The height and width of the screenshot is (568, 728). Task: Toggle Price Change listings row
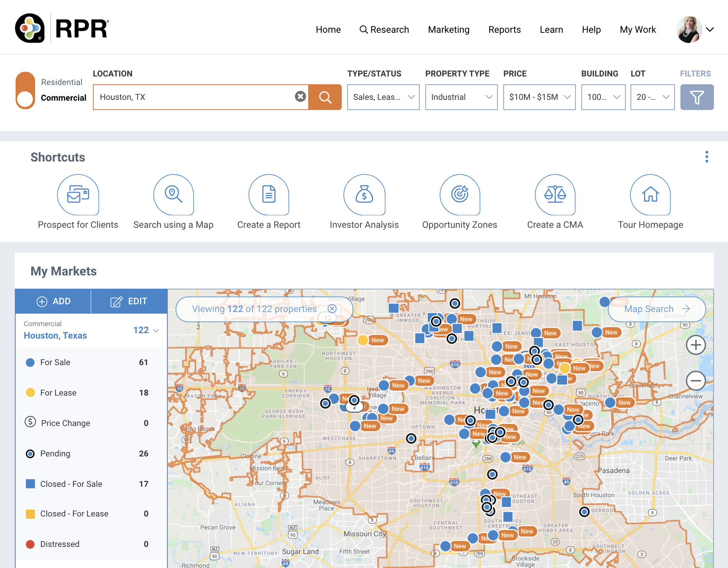pos(91,423)
